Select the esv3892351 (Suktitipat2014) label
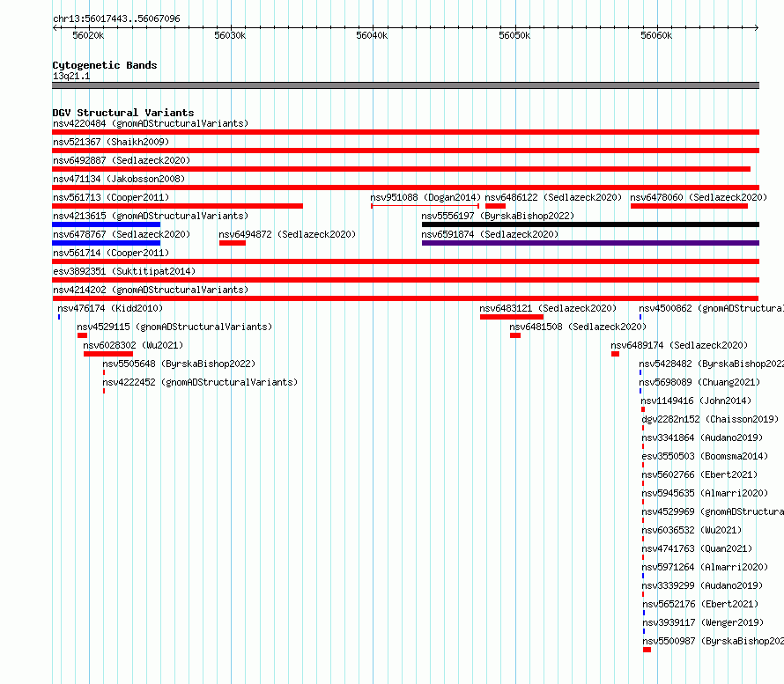The height and width of the screenshot is (684, 784). (124, 271)
